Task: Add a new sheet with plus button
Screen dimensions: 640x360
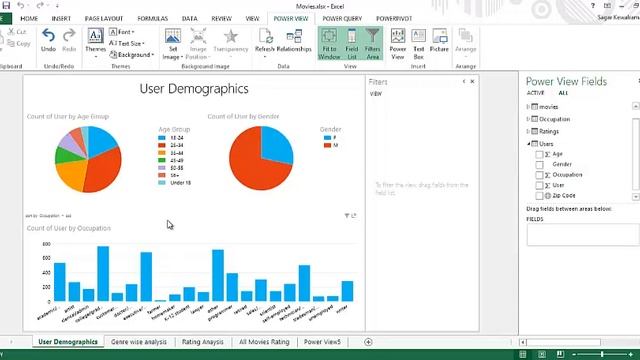Action: tap(368, 342)
